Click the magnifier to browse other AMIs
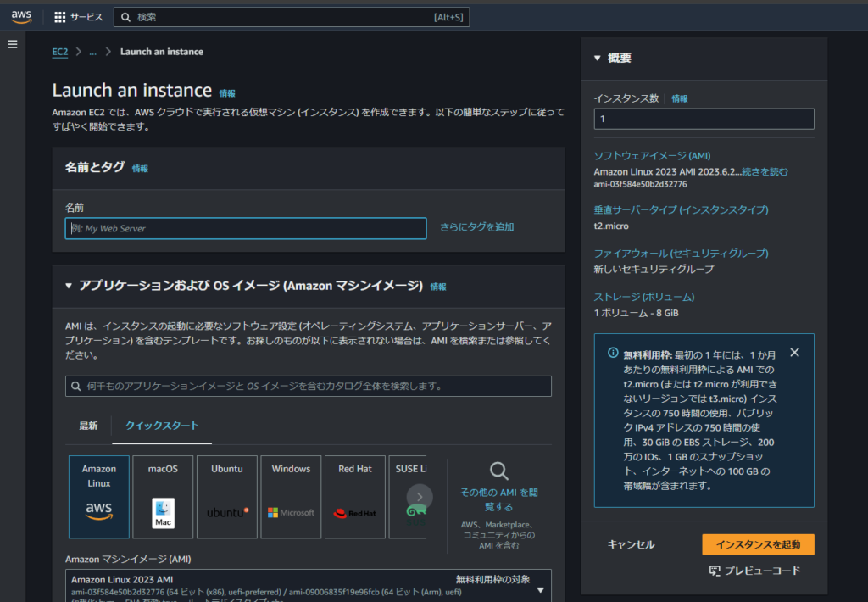The height and width of the screenshot is (602, 868). pos(498,472)
